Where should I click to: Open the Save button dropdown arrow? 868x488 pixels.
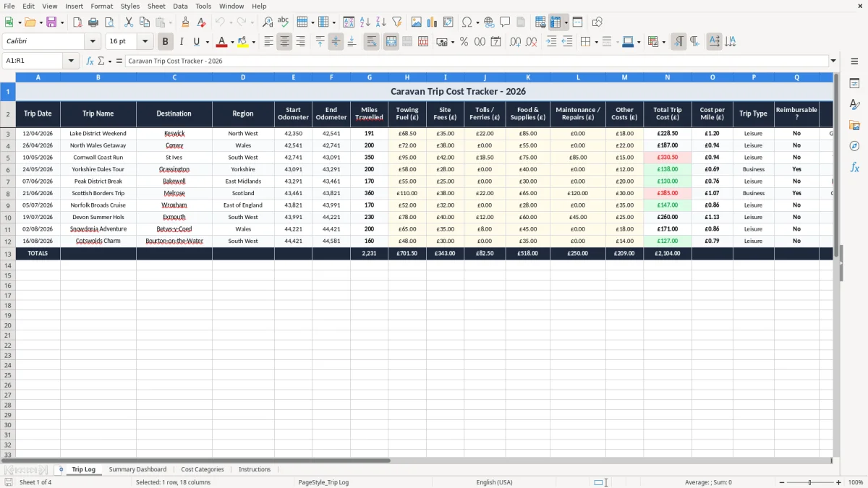coord(62,22)
